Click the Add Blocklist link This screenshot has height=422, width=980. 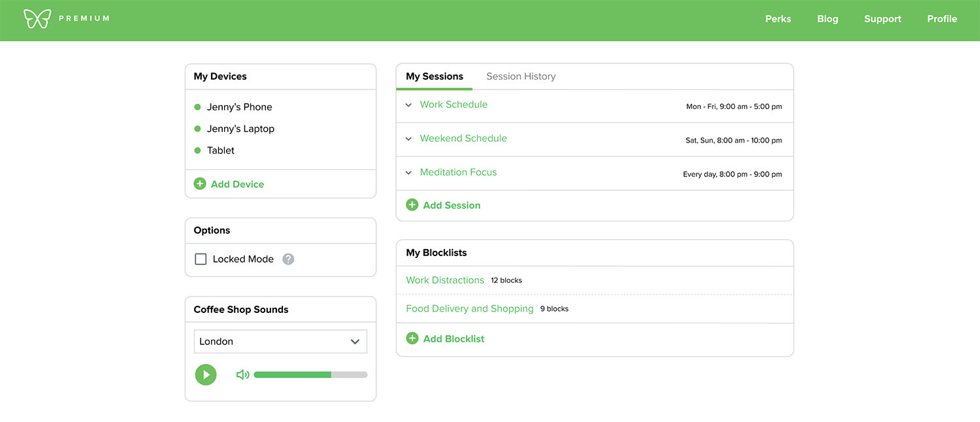453,338
